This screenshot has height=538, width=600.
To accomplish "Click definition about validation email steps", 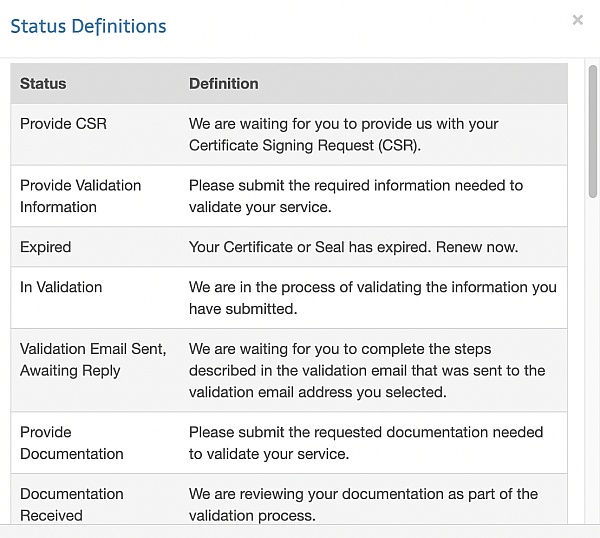I will click(x=367, y=370).
